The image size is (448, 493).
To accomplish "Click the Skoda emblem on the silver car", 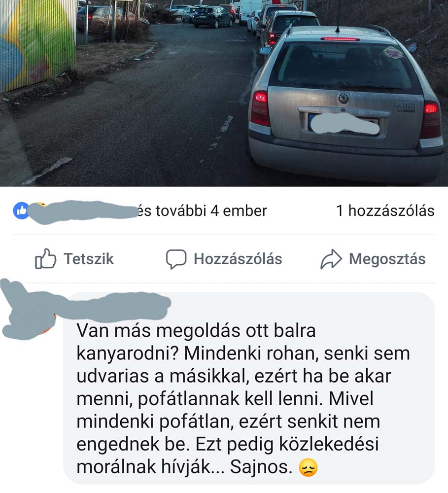I will [344, 98].
